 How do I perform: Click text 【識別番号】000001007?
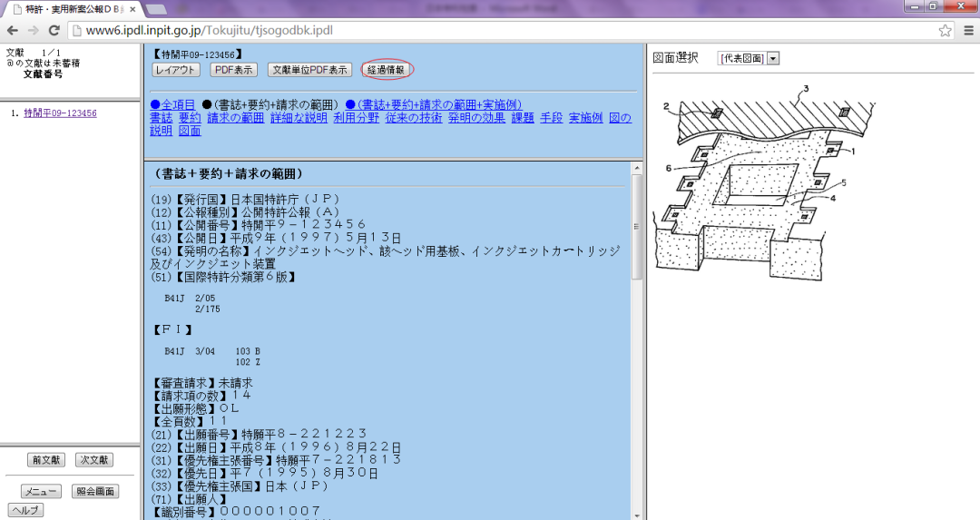(x=236, y=511)
